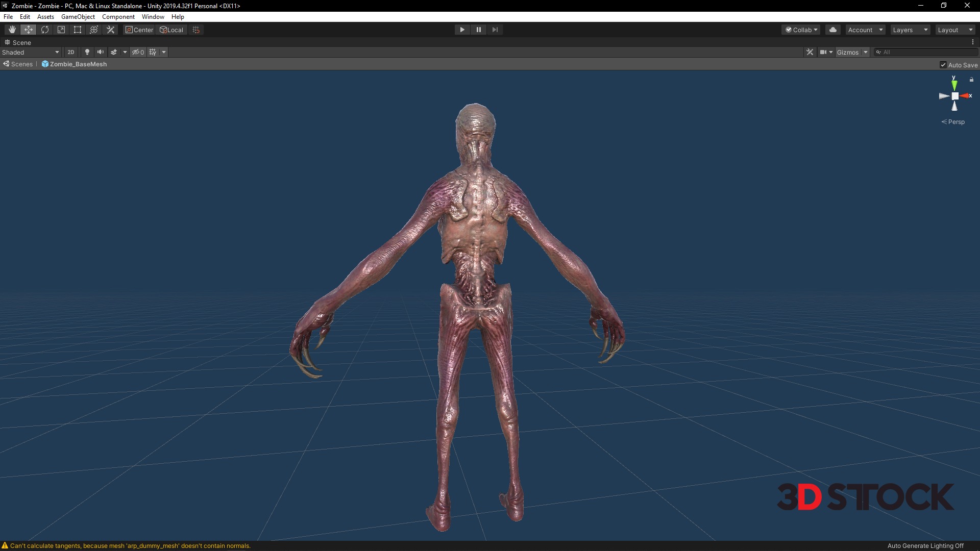Click the cloud services icon
This screenshot has width=980, height=551.
pyautogui.click(x=833, y=30)
